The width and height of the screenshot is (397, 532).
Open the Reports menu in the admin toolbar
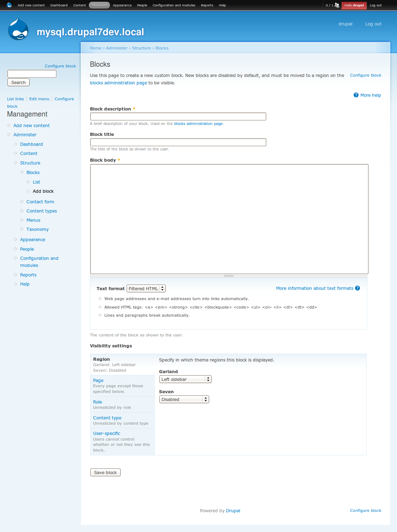pos(207,5)
